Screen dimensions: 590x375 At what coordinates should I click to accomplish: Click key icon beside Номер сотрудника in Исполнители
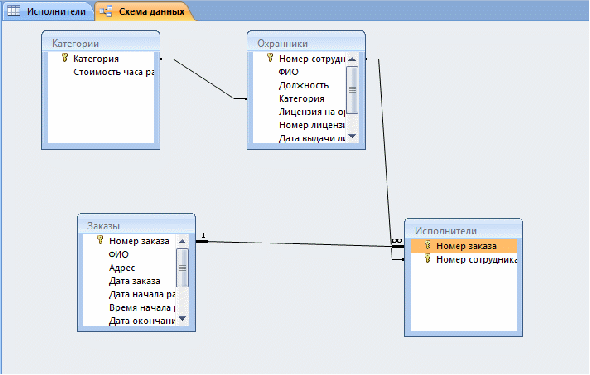pos(427,258)
